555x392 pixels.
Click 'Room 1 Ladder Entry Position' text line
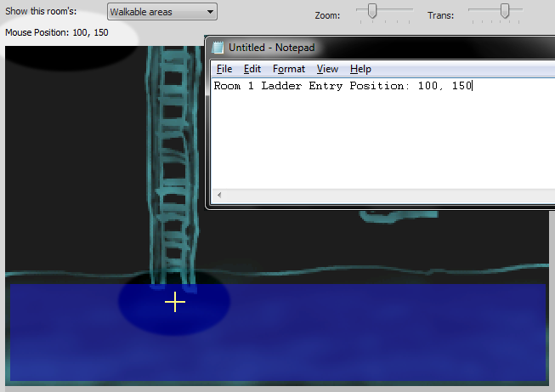[343, 86]
